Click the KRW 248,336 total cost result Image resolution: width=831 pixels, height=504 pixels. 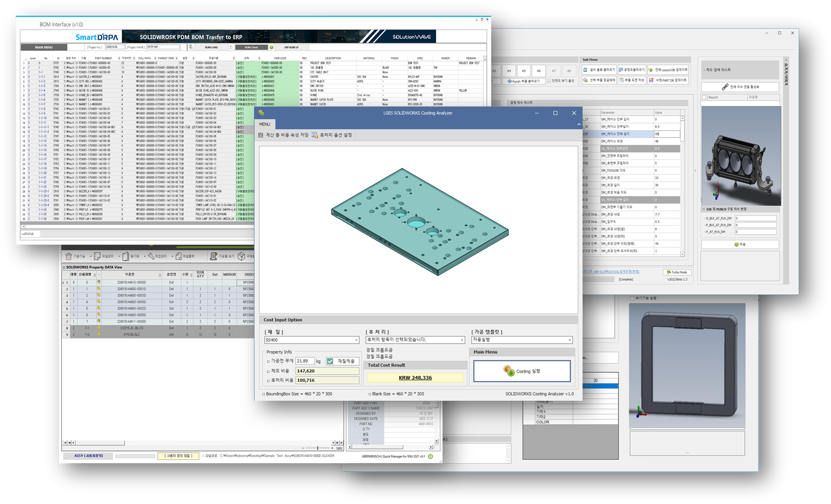(x=415, y=378)
